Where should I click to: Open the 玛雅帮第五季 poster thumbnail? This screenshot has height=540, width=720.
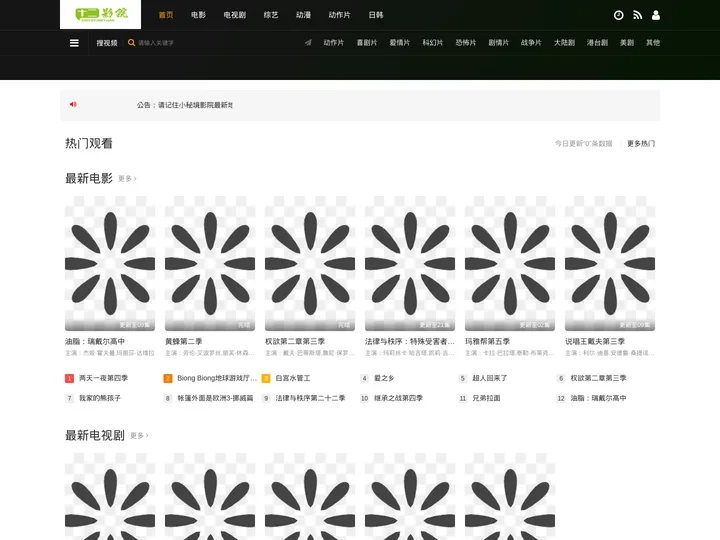coord(510,264)
